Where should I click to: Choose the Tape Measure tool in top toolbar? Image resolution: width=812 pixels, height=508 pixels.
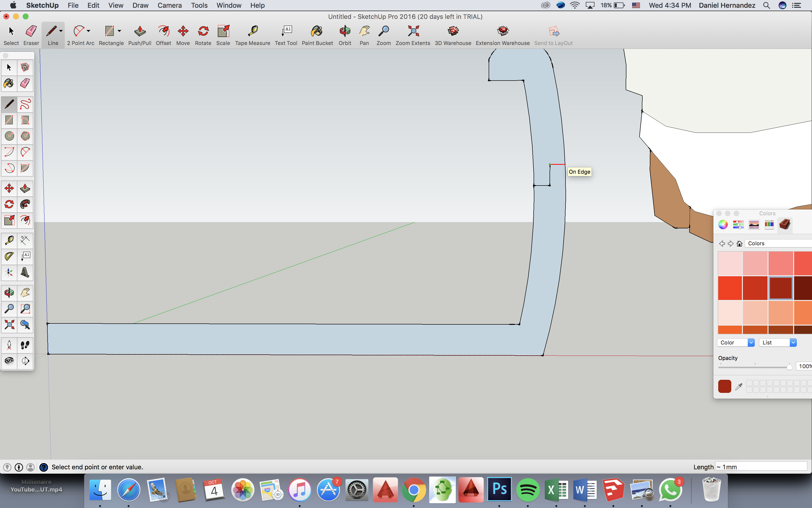coord(253,35)
